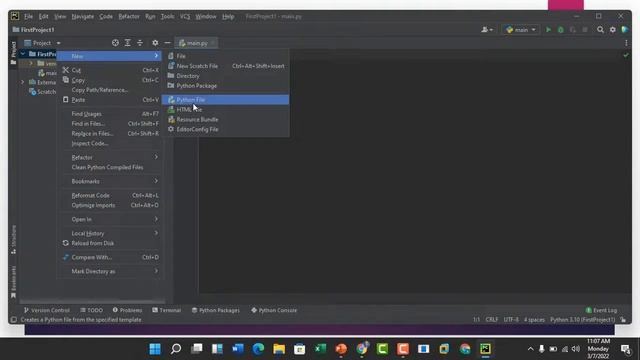
Task: Click Paste in the context menu
Action: [x=110, y=100]
